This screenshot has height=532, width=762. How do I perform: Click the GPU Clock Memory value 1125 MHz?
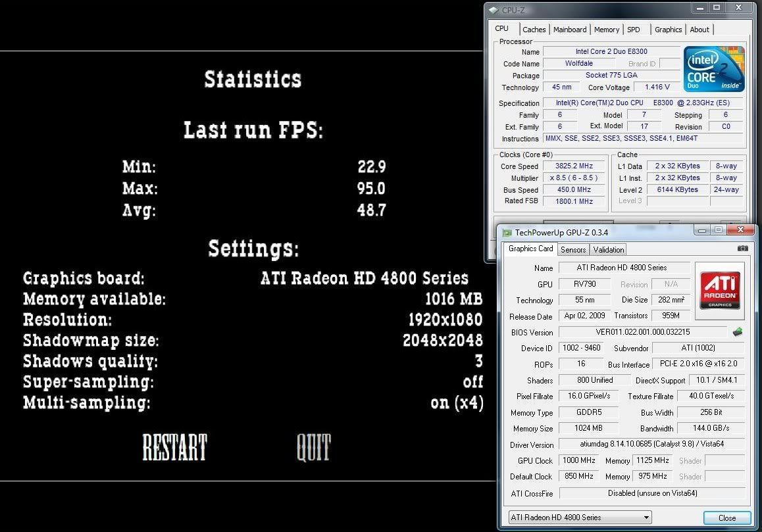click(x=653, y=460)
